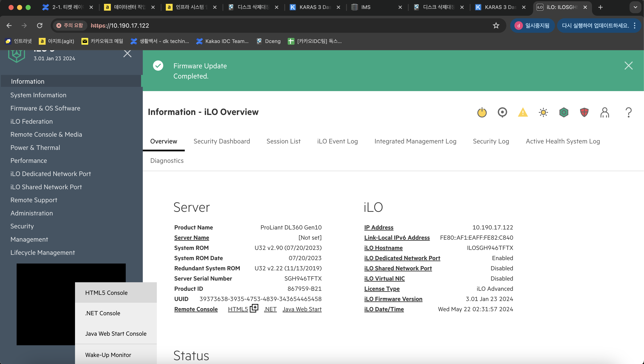Open the 인트라넷 bookmark
Viewport: 644px width, 364px height.
click(19, 41)
